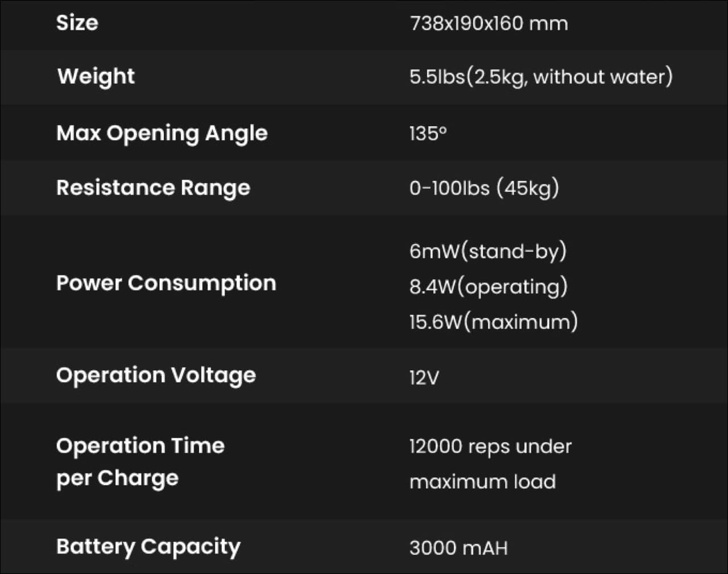The width and height of the screenshot is (728, 574).
Task: Click the 12000 reps under text
Action: pos(490,447)
